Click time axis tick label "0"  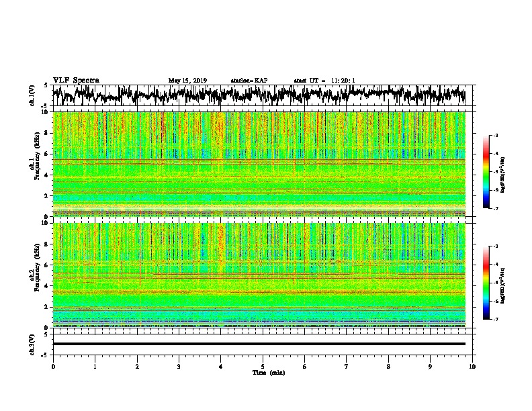coord(53,366)
